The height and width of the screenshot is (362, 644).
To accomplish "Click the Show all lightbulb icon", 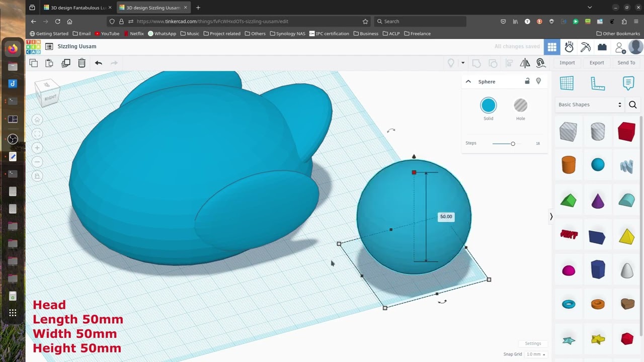I will [x=451, y=63].
